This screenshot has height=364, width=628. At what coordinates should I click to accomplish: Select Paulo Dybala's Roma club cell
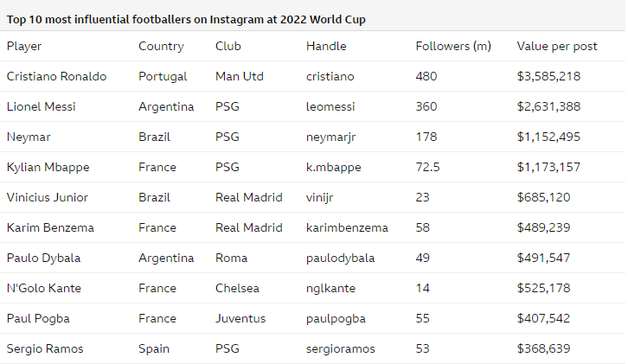231,258
